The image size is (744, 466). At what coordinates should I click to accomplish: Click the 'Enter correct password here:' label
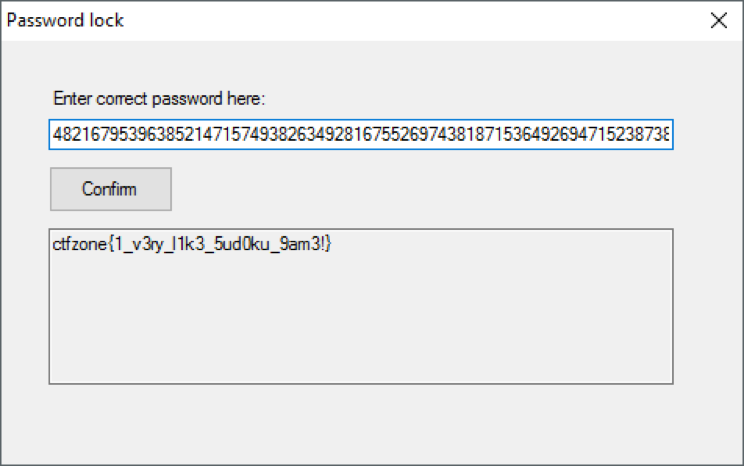click(159, 99)
